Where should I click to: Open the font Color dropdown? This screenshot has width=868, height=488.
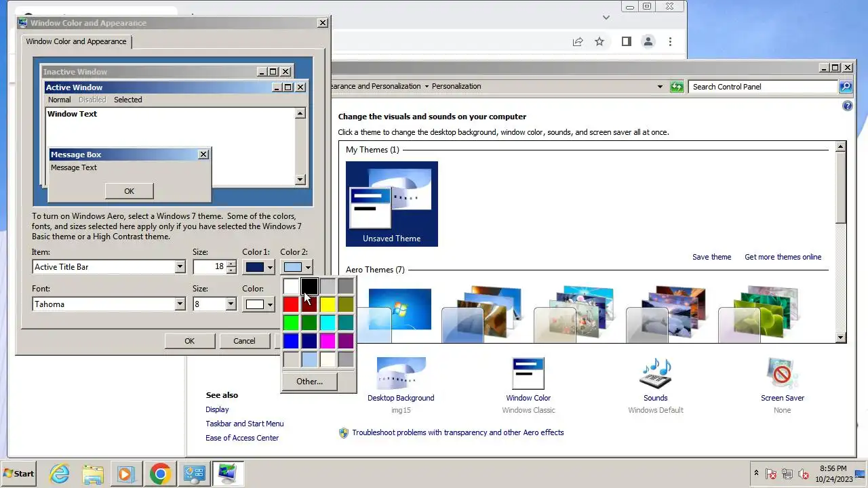point(260,304)
